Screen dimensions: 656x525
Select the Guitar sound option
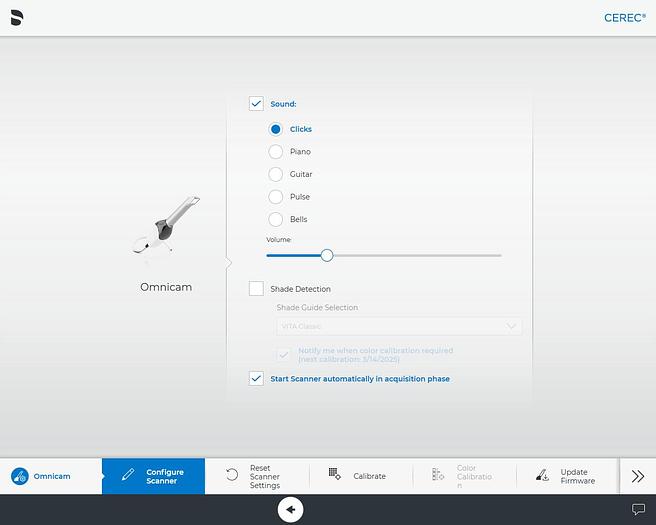(276, 174)
